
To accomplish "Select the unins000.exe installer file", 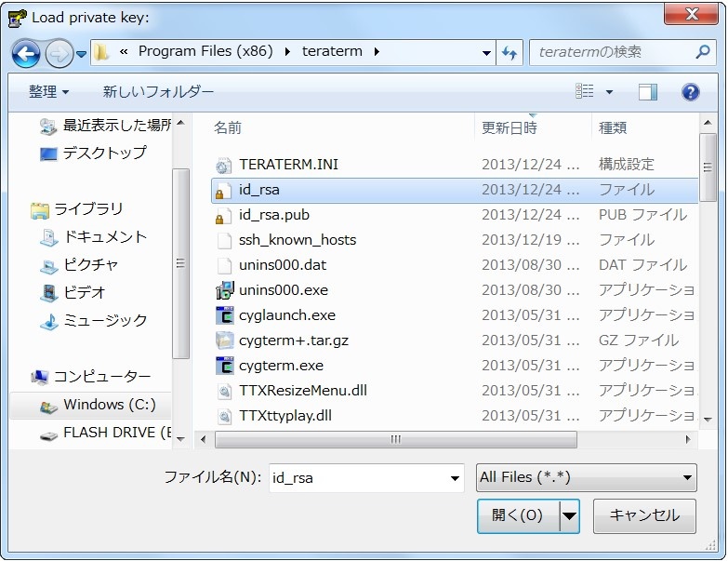I will coord(283,290).
